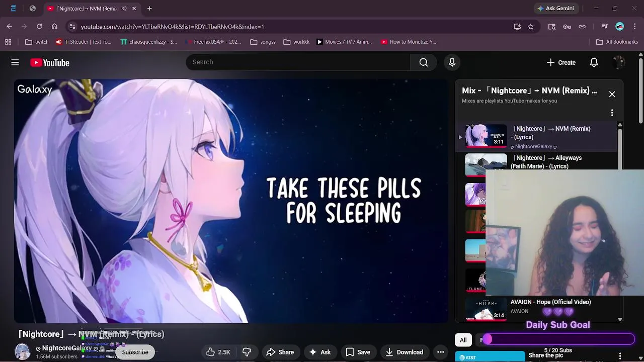This screenshot has height=362, width=644.
Task: Open the NightcoreGalaxy channel avatar
Action: pos(22,352)
